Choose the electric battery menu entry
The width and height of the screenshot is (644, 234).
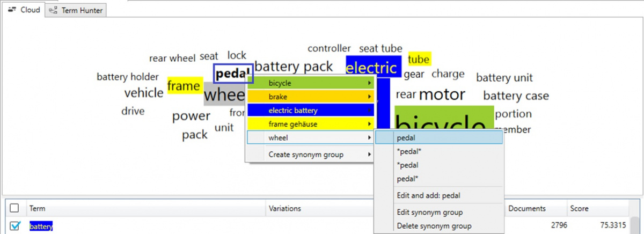311,111
